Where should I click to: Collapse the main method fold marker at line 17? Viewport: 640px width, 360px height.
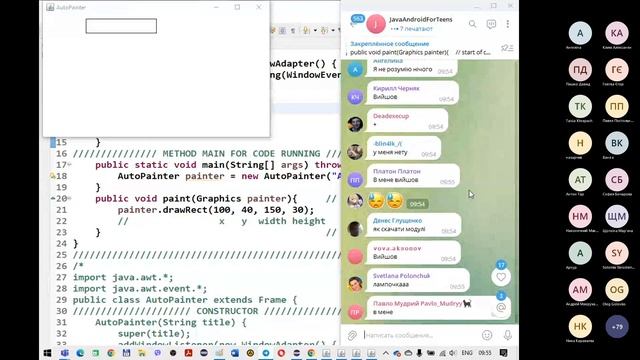tap(69, 165)
